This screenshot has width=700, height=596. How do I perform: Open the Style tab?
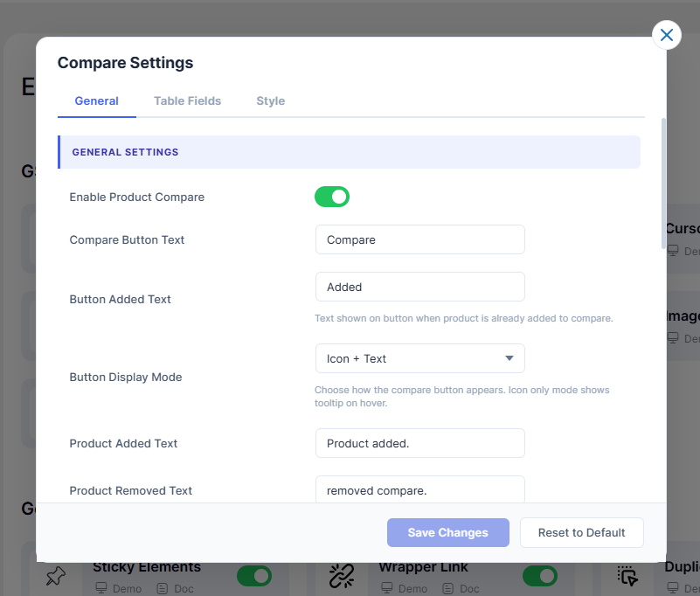[270, 101]
